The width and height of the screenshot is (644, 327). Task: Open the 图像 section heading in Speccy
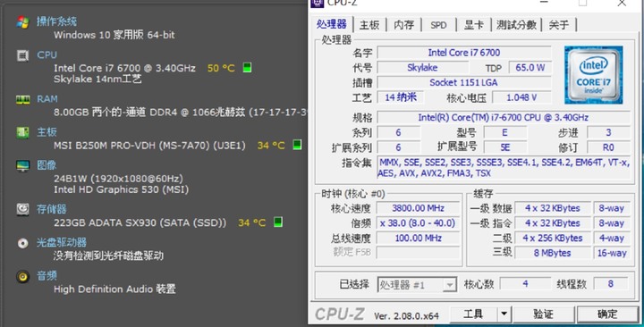point(47,165)
